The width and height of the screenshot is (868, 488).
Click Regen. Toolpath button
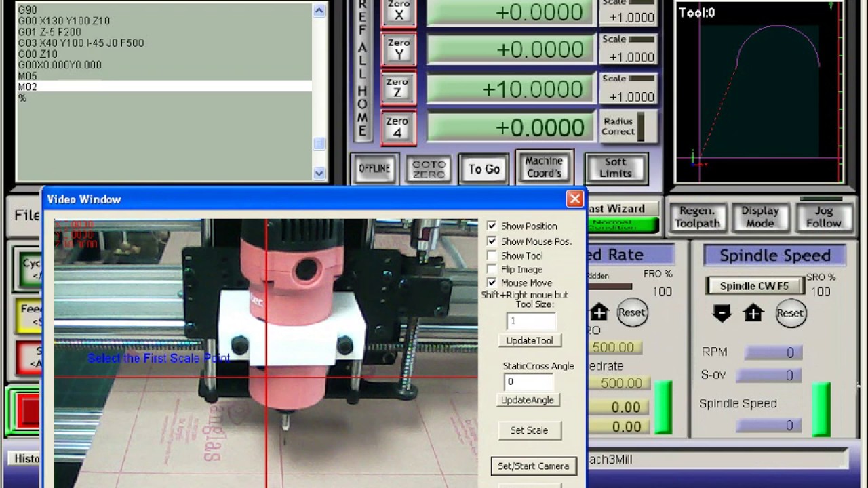697,217
